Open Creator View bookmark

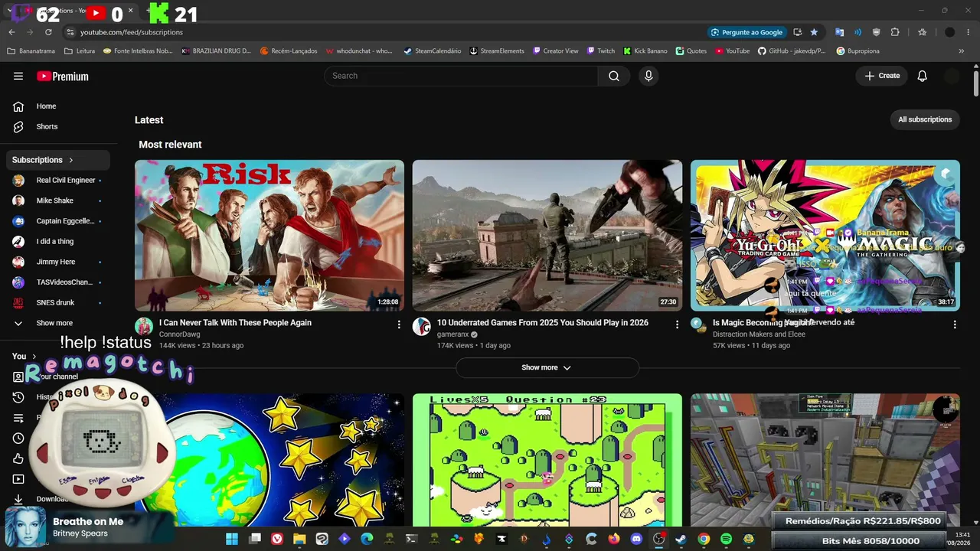click(555, 51)
